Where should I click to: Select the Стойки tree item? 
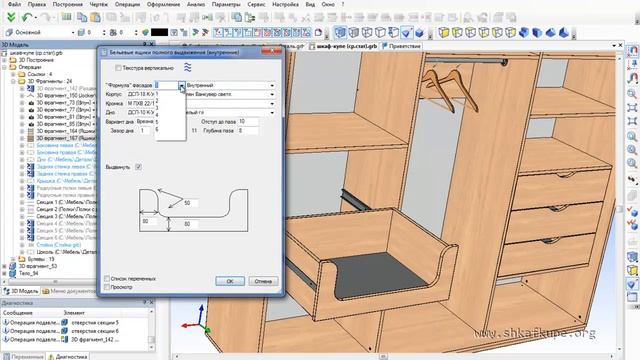pos(58,244)
